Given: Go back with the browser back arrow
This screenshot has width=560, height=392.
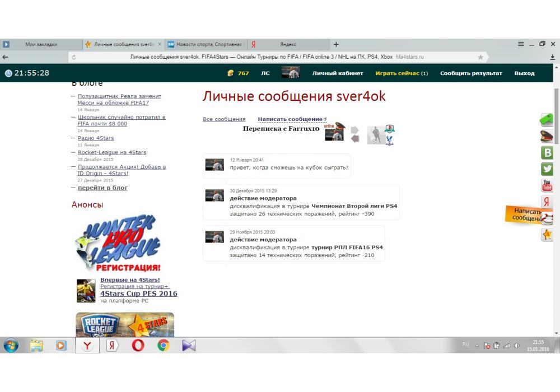Looking at the screenshot, I should [x=6, y=57].
